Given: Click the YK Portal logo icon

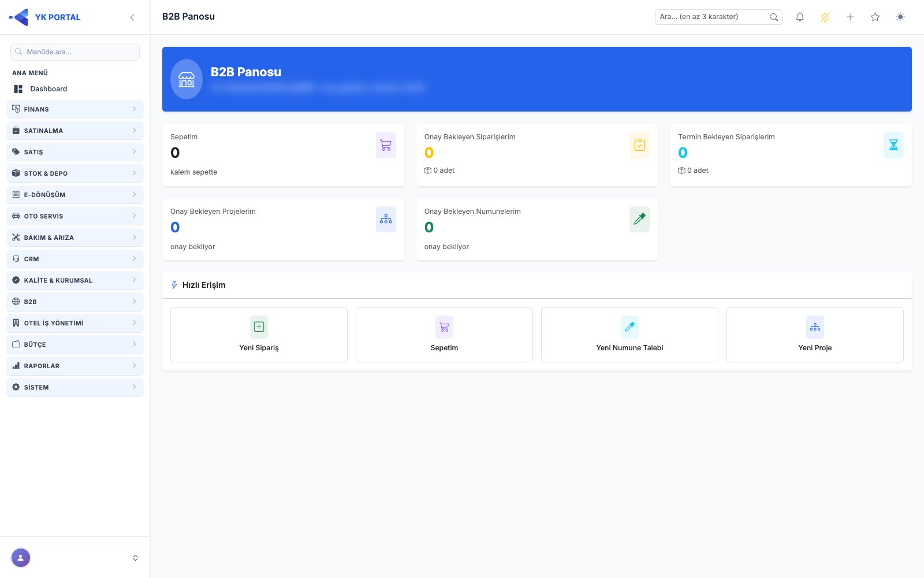Looking at the screenshot, I should point(19,17).
